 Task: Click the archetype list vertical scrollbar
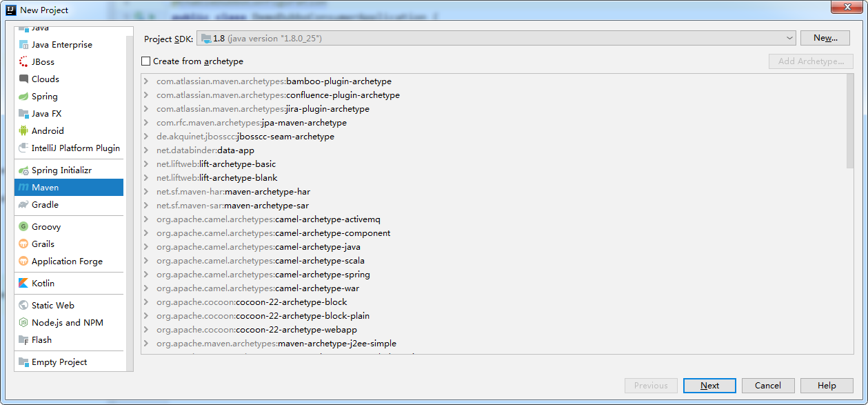849,121
